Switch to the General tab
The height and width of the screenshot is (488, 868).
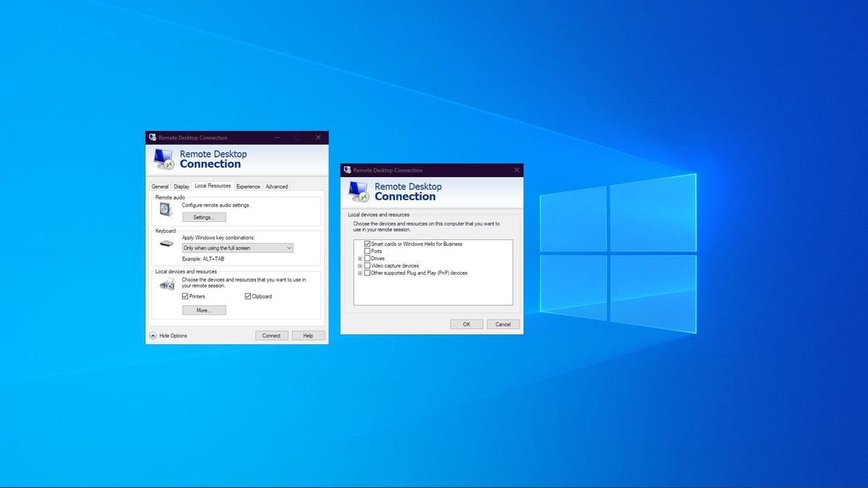click(159, 187)
